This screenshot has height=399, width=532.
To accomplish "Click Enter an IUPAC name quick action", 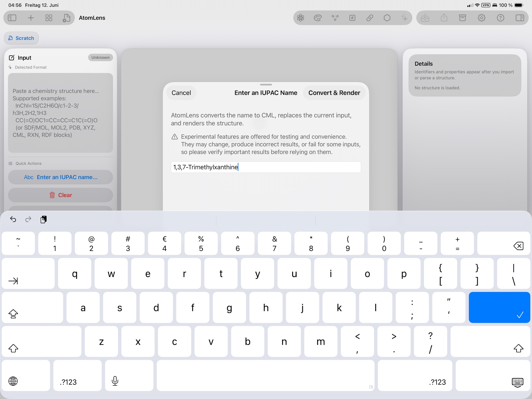I will coord(60,177).
